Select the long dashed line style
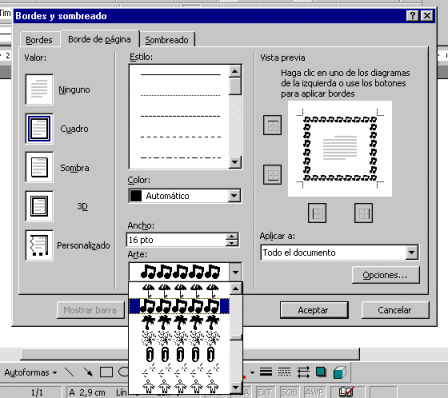 (x=180, y=137)
